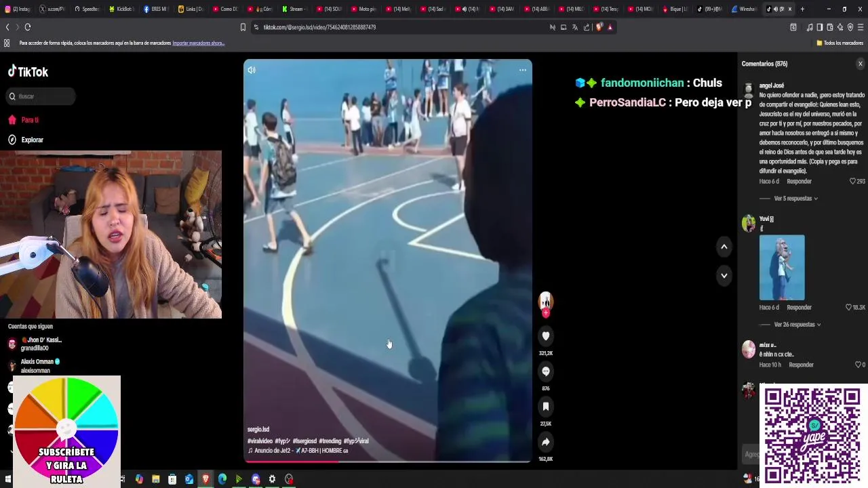
Task: Seek on the video progress bar
Action: pos(387,462)
